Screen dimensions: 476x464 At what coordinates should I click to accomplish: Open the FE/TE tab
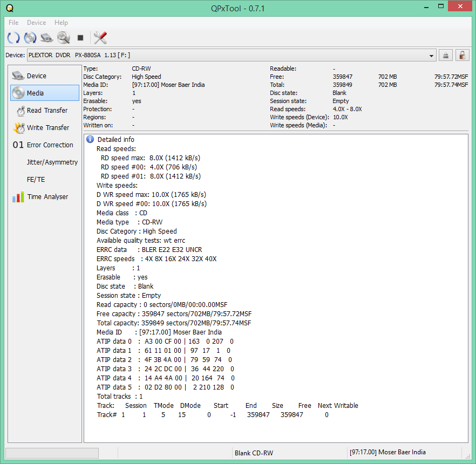[45, 180]
